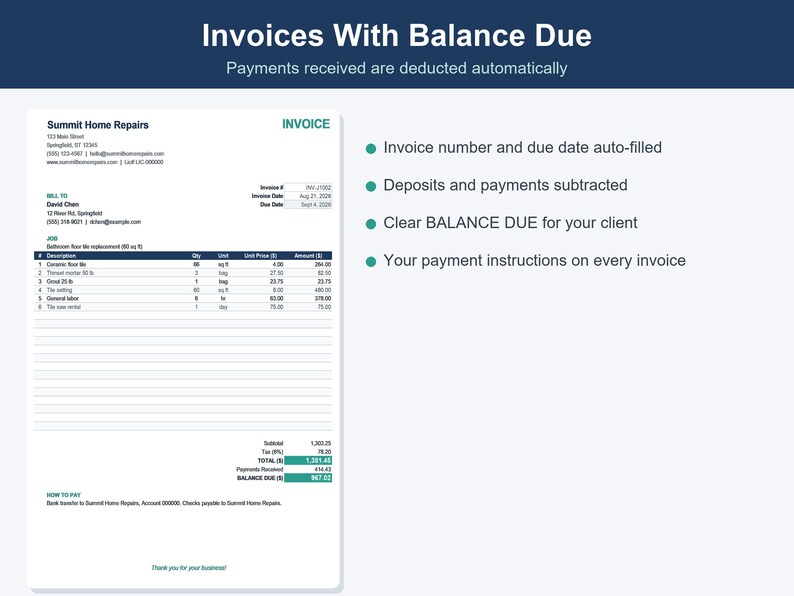Screen dimensions: 794x596
Task: Click the 480.00 amount for Tile setting
Action: (323, 290)
